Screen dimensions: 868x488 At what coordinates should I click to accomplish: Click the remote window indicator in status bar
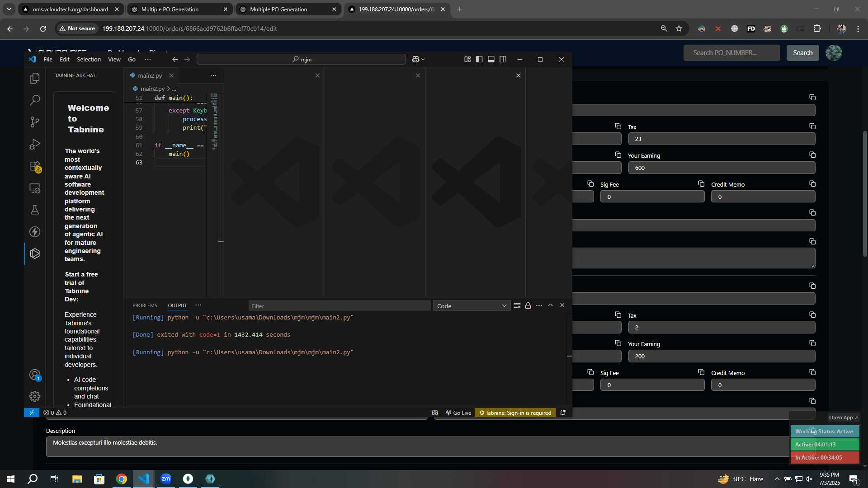(x=32, y=413)
